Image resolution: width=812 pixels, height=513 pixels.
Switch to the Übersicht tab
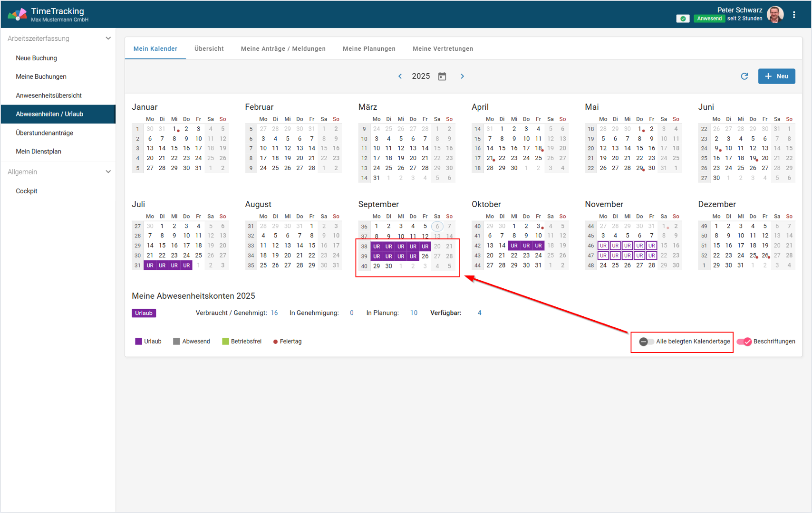tap(209, 49)
